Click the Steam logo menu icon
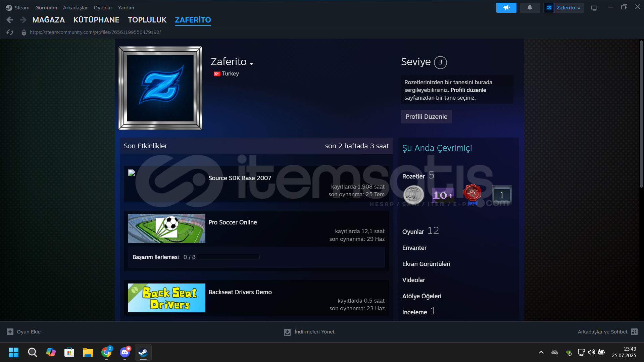The height and width of the screenshot is (362, 644). click(x=9, y=7)
